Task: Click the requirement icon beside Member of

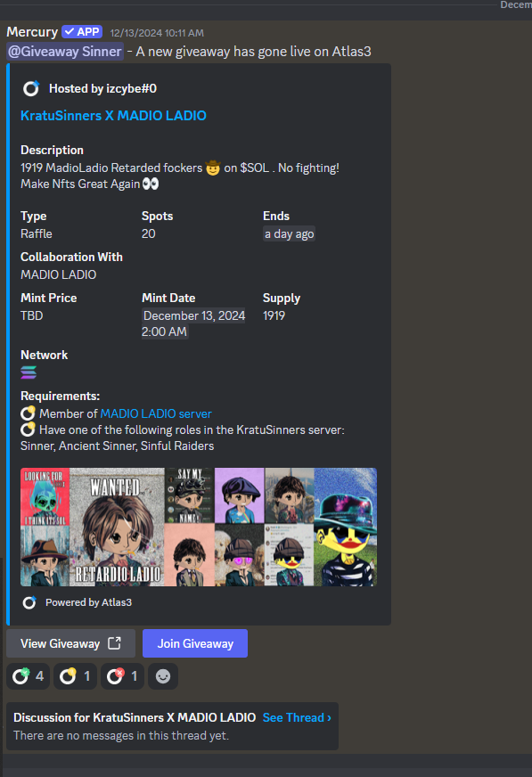Action: [28, 413]
